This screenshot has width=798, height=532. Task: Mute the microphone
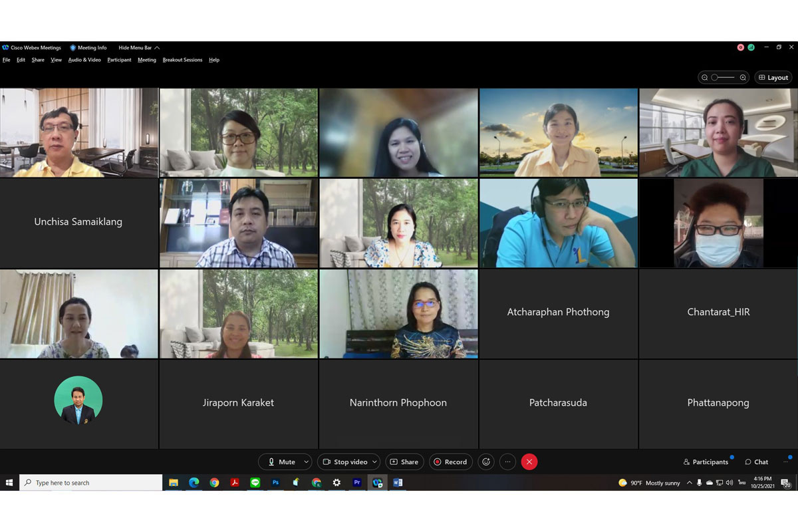point(281,462)
